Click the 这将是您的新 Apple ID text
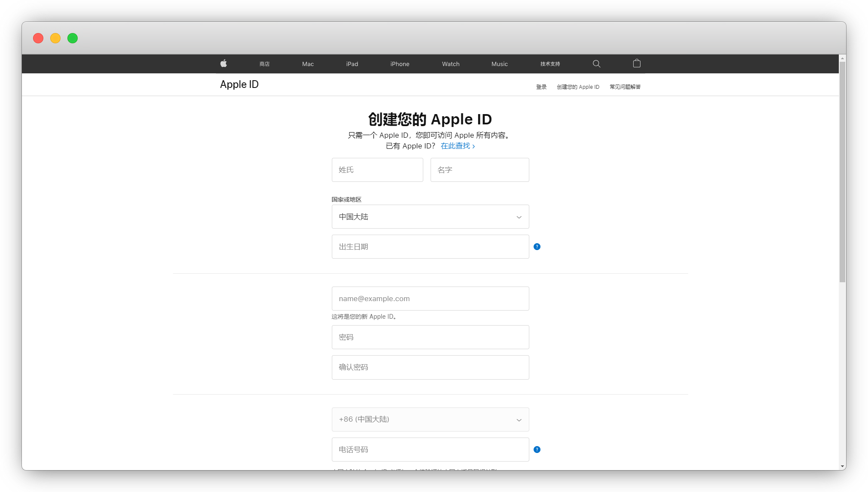 [364, 317]
